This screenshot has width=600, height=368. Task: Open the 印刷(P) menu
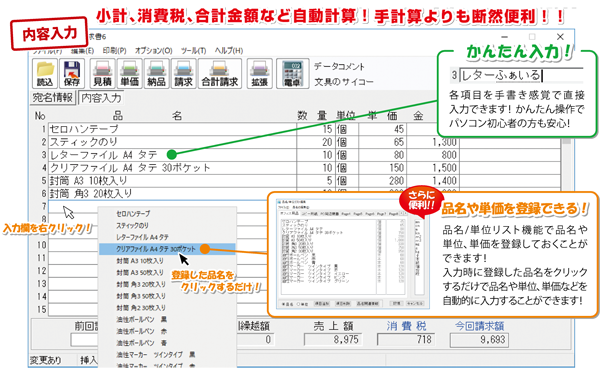tap(114, 50)
